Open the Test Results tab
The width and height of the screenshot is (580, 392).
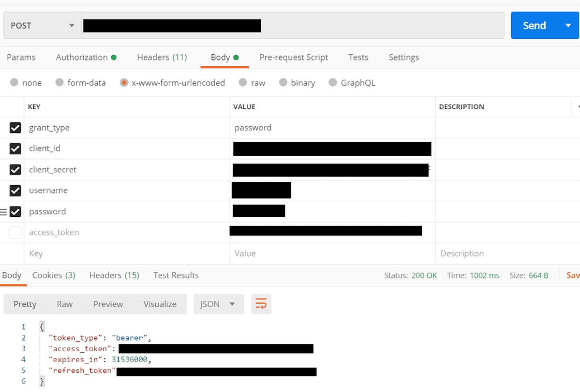coord(176,275)
